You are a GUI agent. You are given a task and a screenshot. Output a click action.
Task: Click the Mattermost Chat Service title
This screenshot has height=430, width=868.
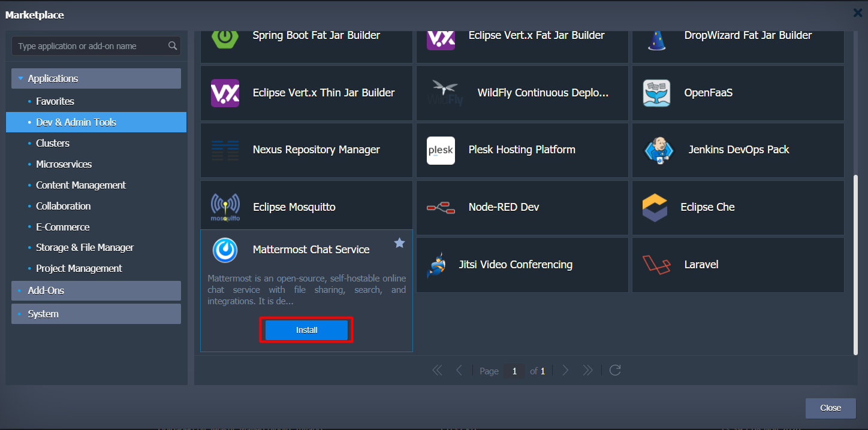(x=311, y=250)
